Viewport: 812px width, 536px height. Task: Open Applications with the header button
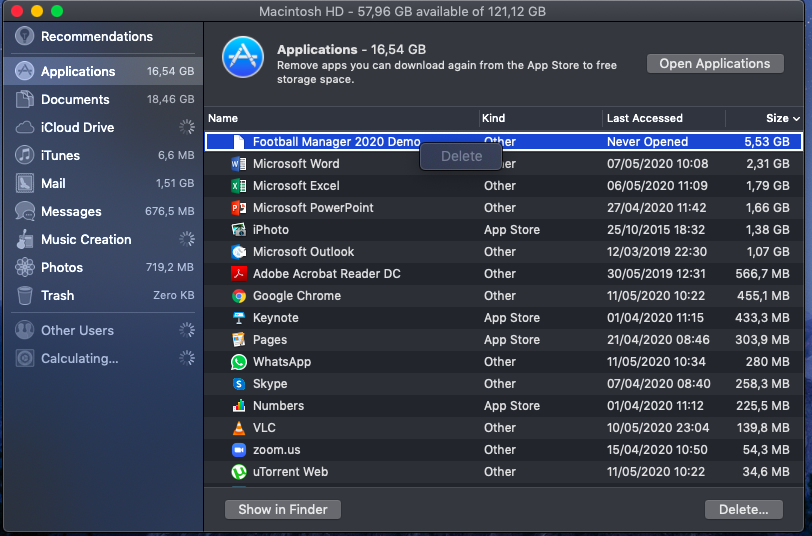[715, 64]
